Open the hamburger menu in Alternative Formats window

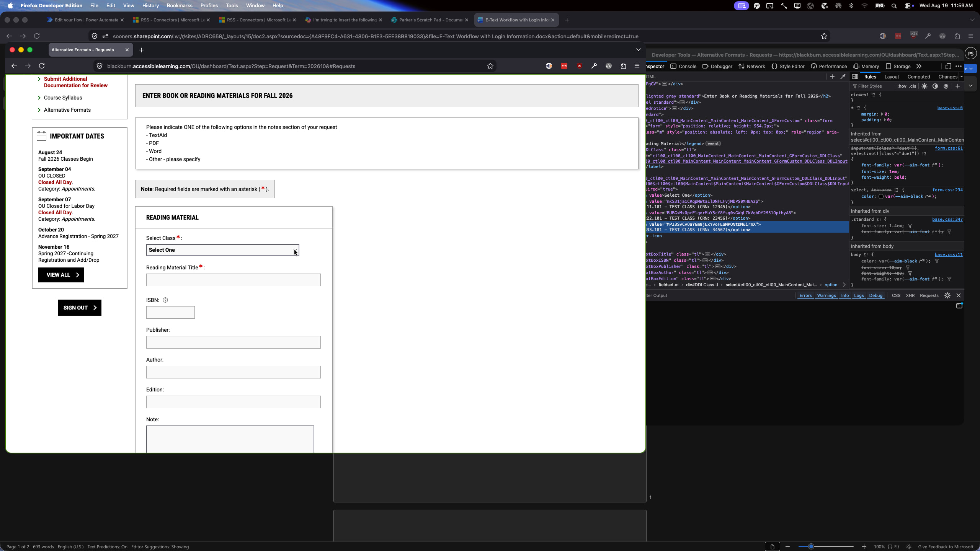[637, 66]
